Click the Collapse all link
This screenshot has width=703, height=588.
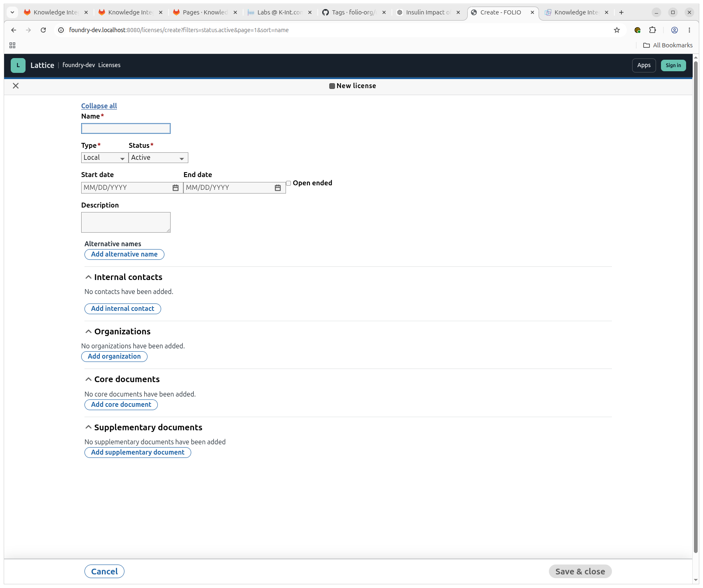[99, 106]
